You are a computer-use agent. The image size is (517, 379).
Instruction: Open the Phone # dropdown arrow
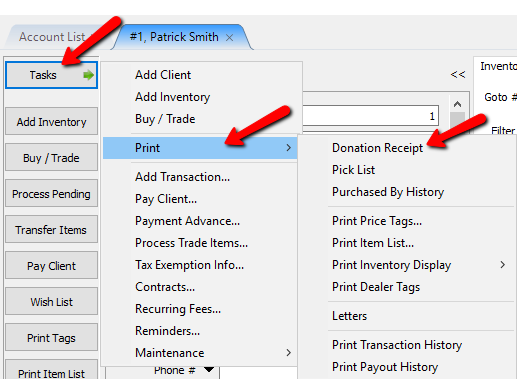point(209,369)
